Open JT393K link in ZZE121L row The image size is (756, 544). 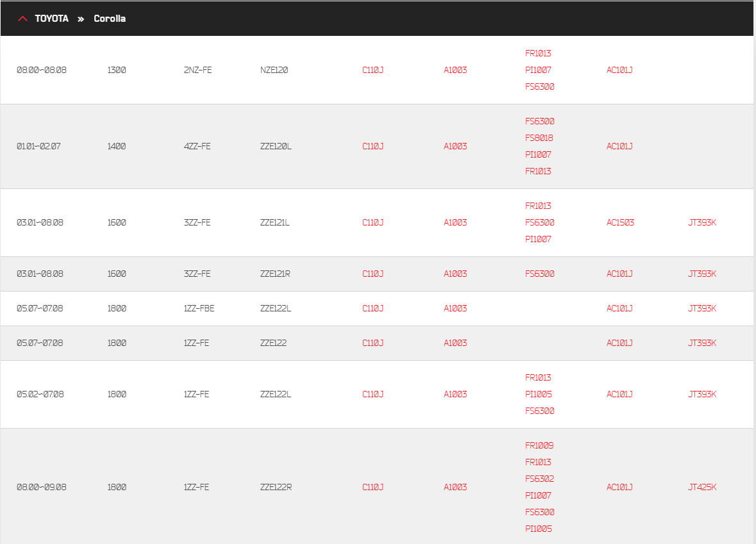coord(702,222)
